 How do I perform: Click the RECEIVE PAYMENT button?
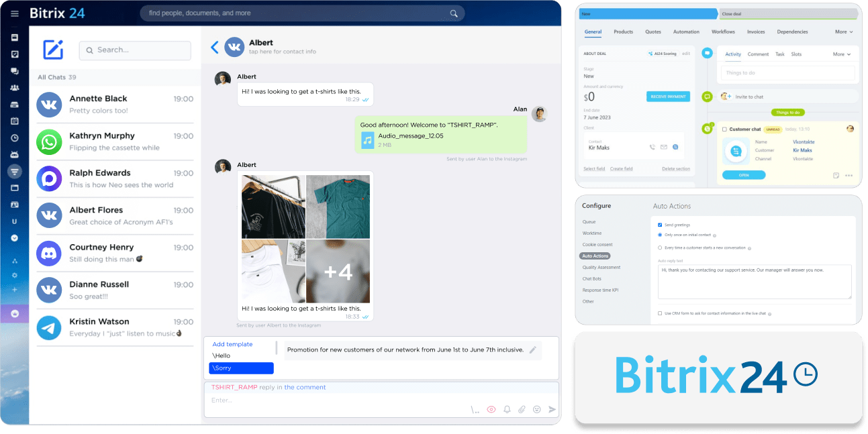click(669, 96)
